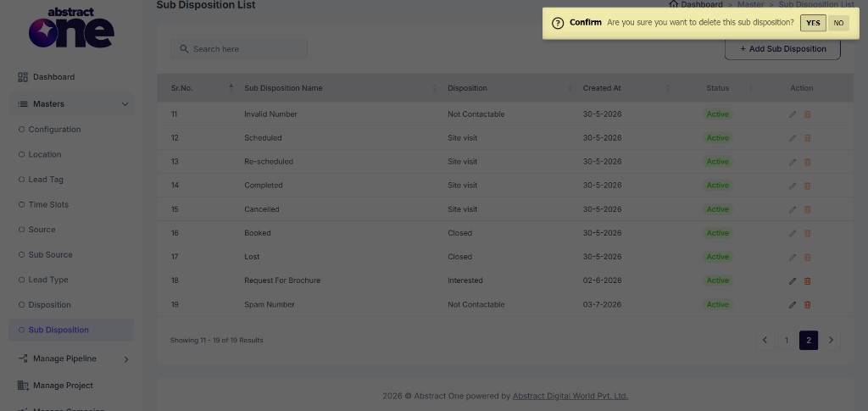Open Lead Tag in Masters menu
The height and width of the screenshot is (411, 868).
[x=46, y=179]
